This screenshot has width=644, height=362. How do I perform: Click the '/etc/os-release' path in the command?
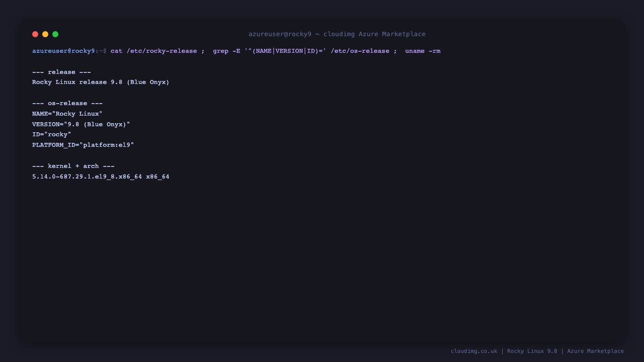coord(360,51)
